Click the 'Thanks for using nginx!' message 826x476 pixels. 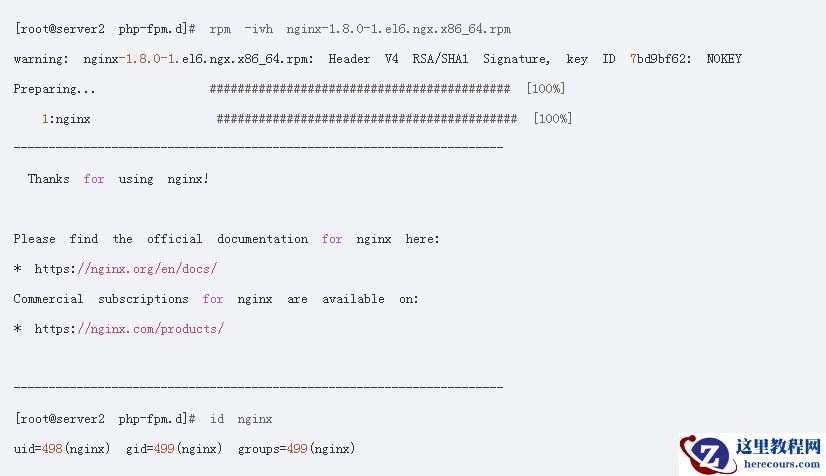tap(118, 179)
